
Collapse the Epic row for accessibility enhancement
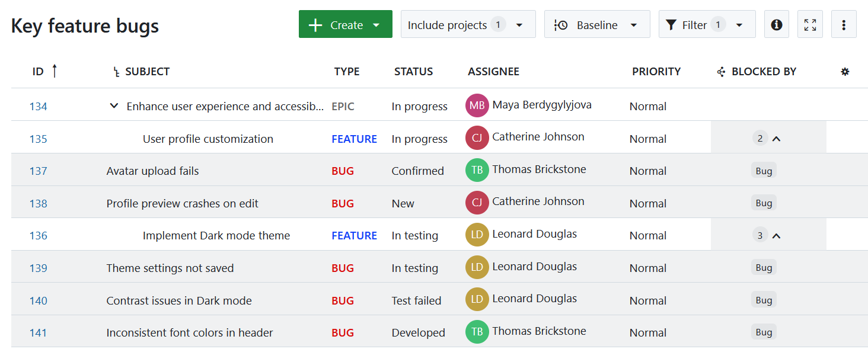tap(114, 105)
